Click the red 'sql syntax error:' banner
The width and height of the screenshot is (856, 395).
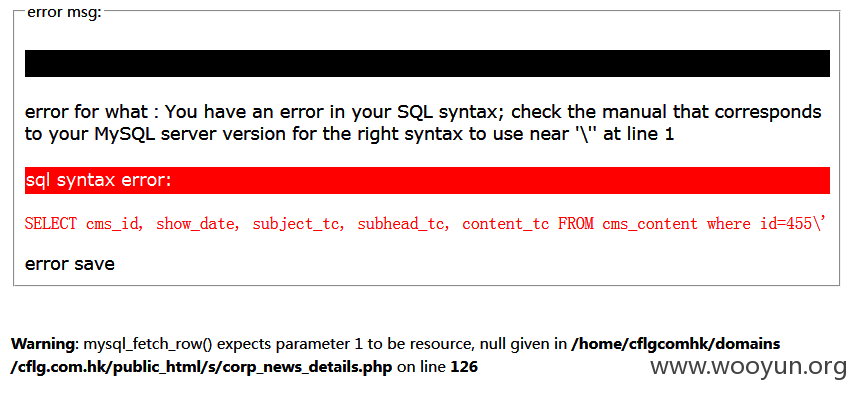pyautogui.click(x=427, y=180)
